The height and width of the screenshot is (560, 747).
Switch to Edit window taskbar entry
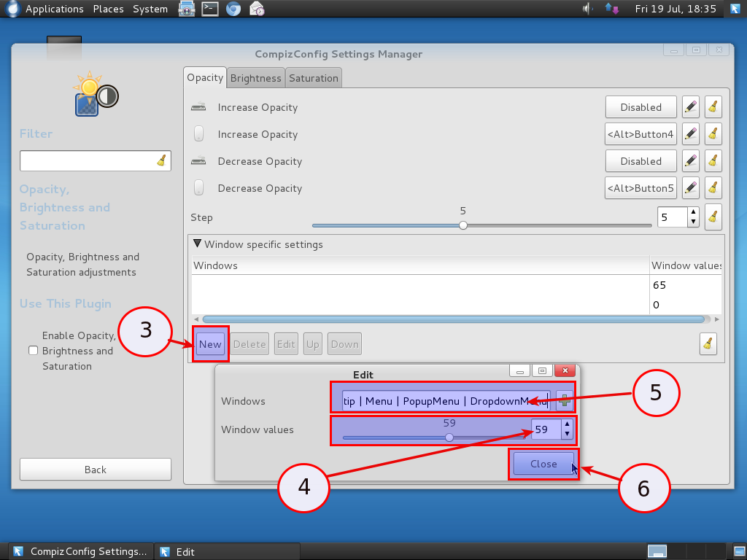(228, 551)
